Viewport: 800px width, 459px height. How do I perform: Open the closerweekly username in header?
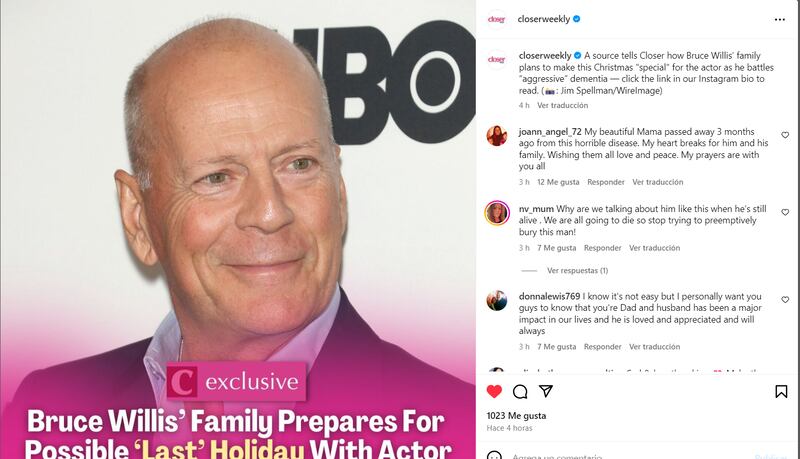click(543, 19)
